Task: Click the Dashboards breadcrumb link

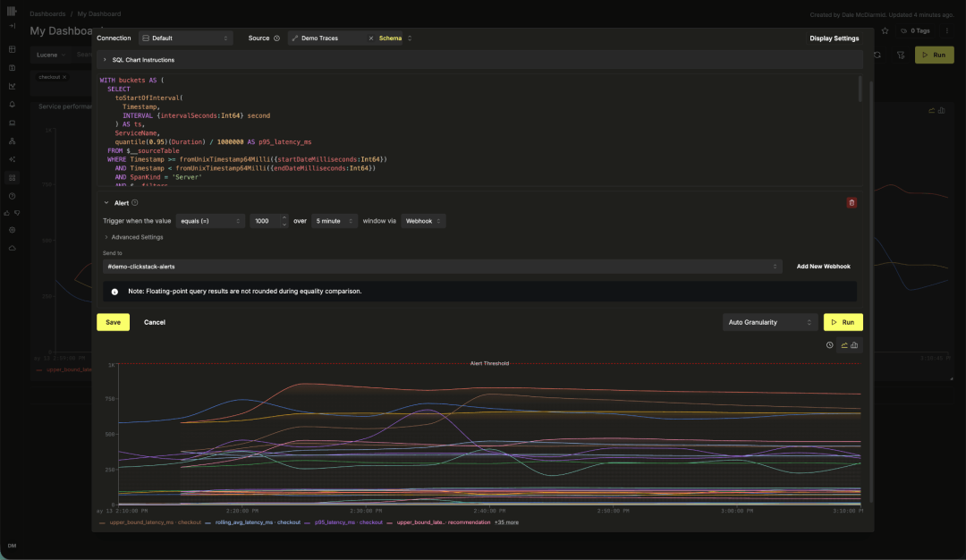Action: [x=47, y=13]
